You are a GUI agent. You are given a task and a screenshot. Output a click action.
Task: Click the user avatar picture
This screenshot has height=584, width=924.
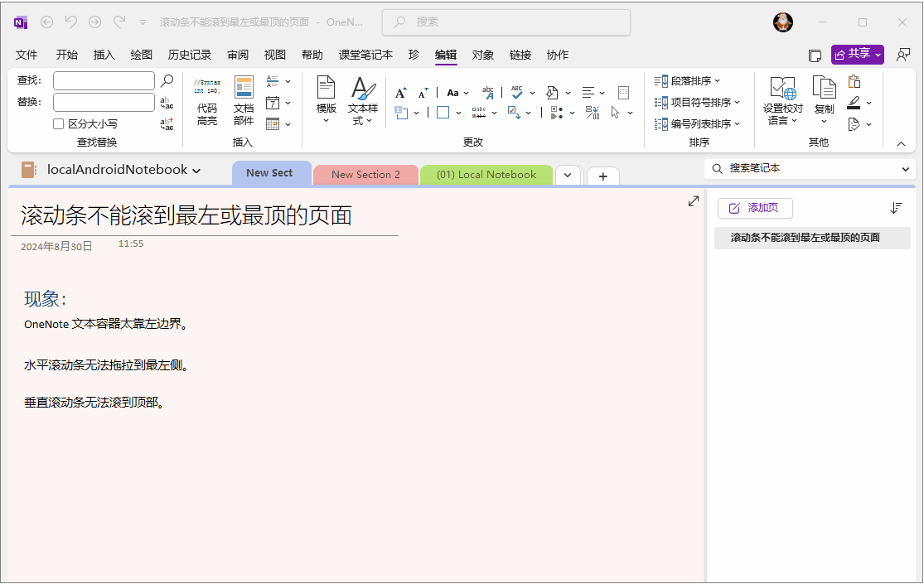(783, 22)
